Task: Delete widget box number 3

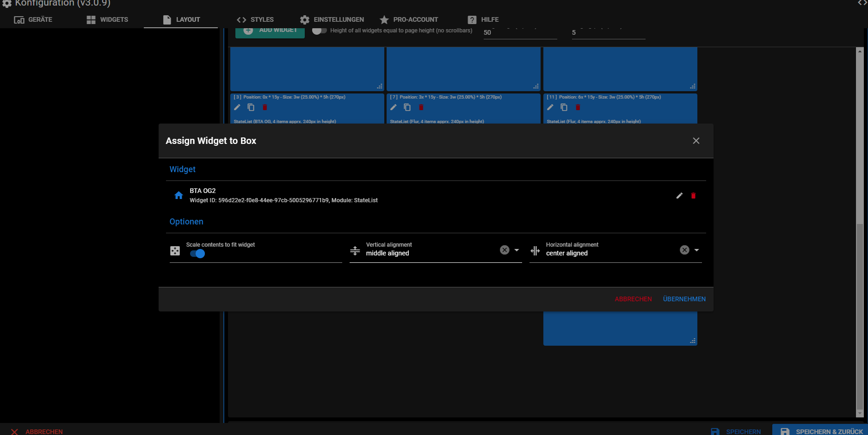Action: [265, 107]
